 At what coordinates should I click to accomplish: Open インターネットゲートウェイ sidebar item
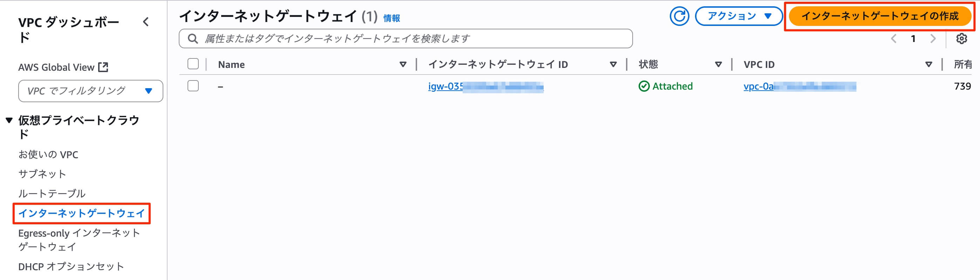coord(82,213)
